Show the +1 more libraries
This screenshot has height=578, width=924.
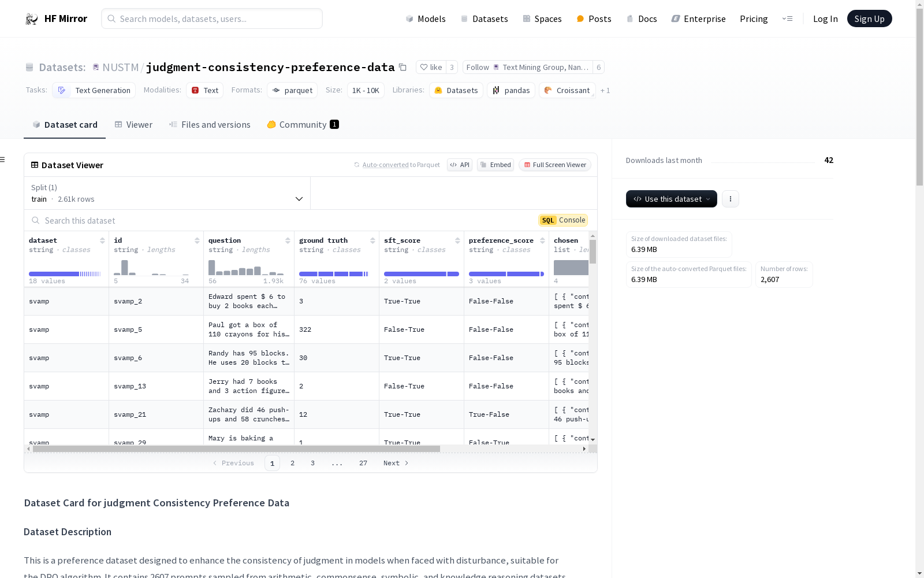pos(605,90)
